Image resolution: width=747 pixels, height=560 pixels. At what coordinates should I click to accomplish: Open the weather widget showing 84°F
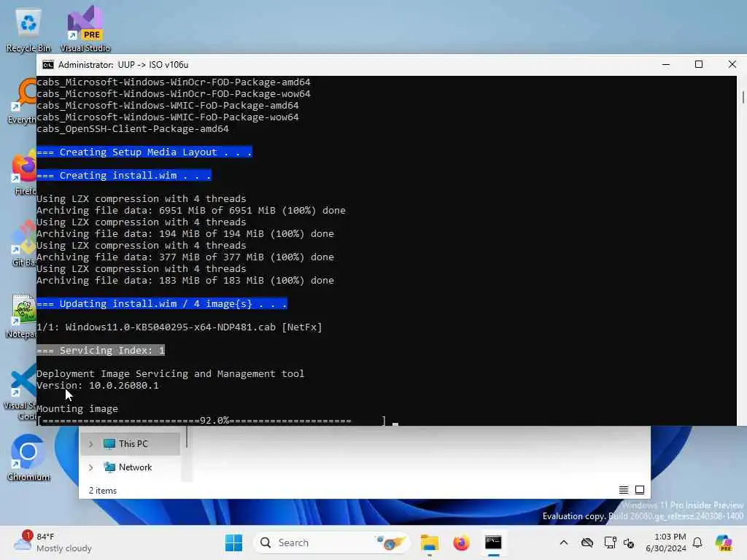(53, 542)
